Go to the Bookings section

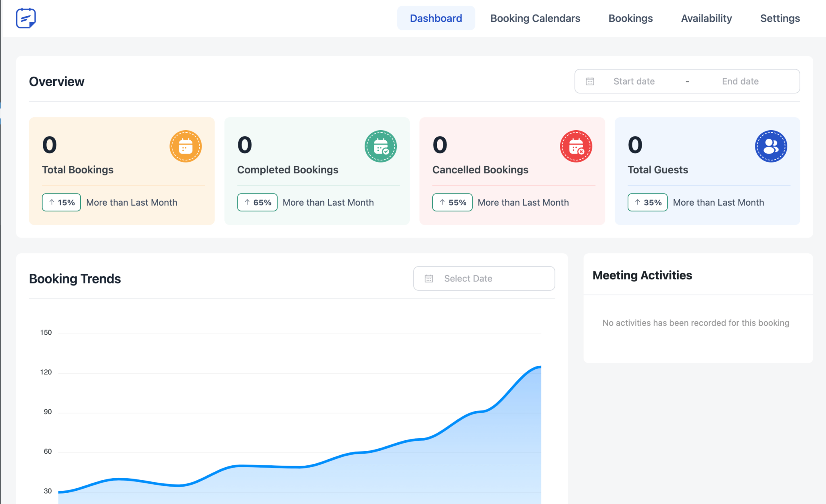630,18
